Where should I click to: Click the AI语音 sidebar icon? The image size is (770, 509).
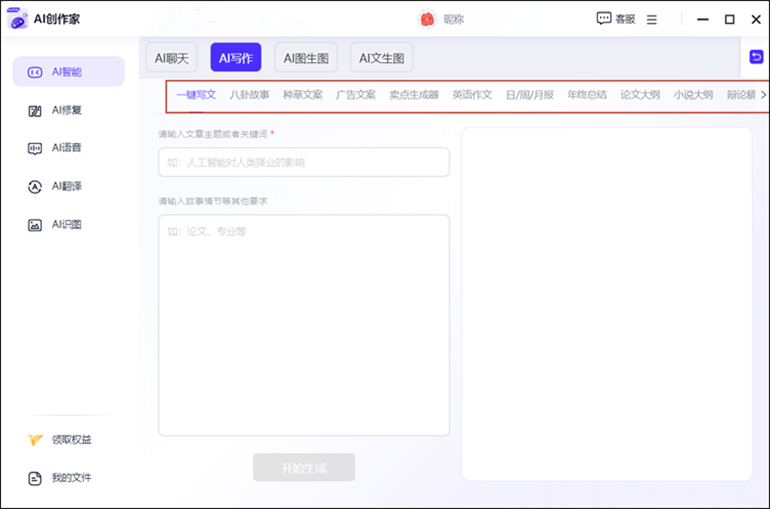tap(34, 148)
